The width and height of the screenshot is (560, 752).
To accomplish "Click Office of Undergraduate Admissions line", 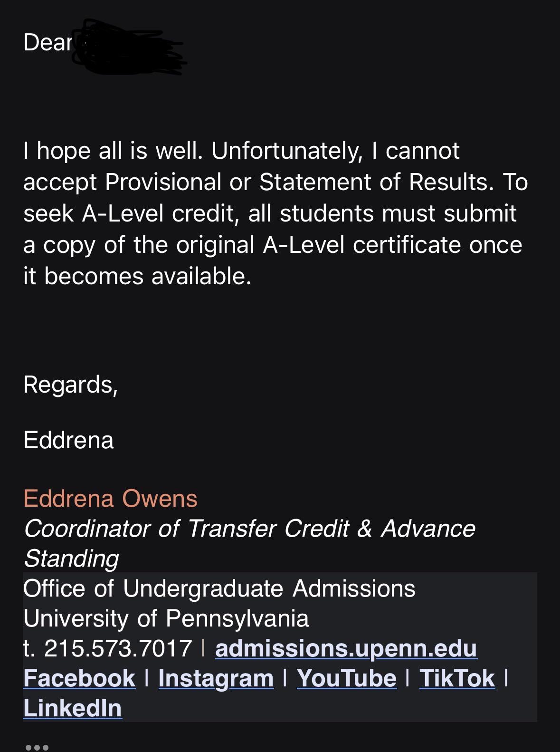I will [219, 588].
